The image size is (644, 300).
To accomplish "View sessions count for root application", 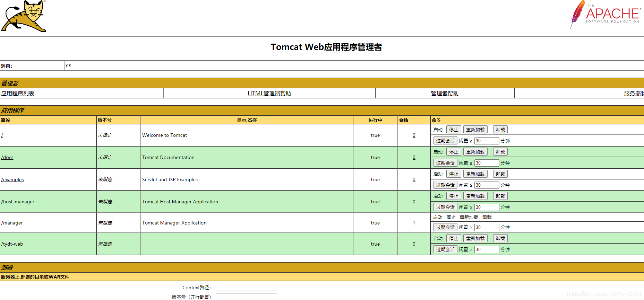I will (x=414, y=135).
